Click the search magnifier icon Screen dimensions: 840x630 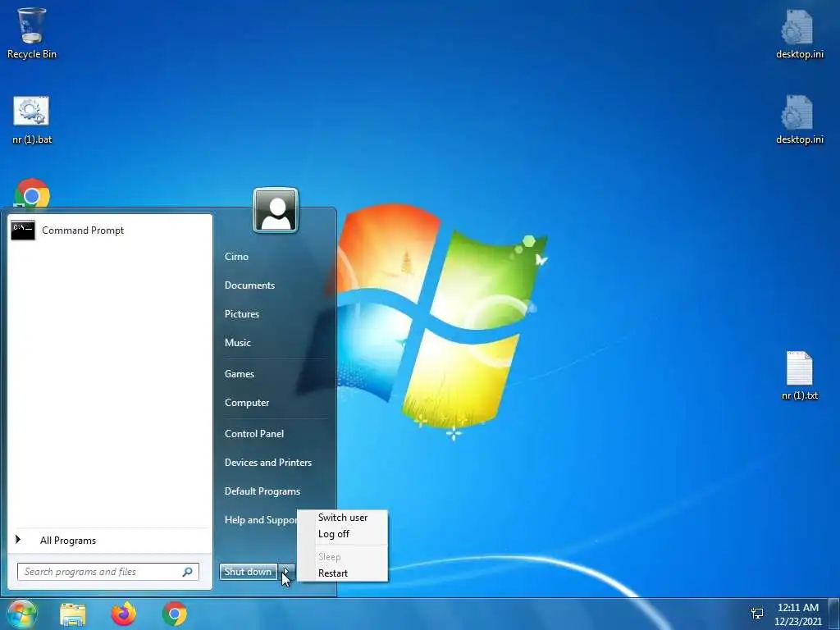(188, 572)
